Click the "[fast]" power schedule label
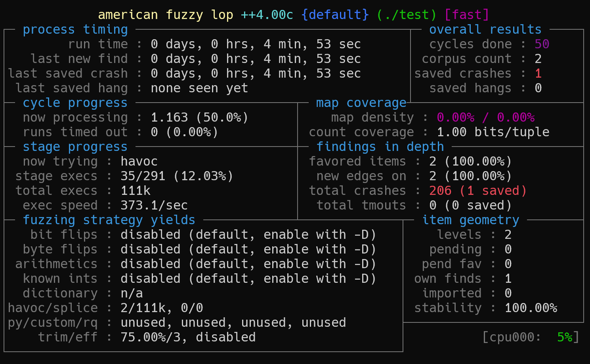The height and width of the screenshot is (364, 590). pyautogui.click(x=467, y=15)
